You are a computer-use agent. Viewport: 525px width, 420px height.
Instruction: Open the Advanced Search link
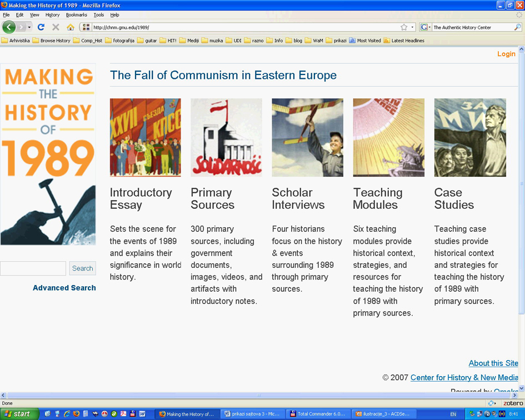pyautogui.click(x=64, y=288)
